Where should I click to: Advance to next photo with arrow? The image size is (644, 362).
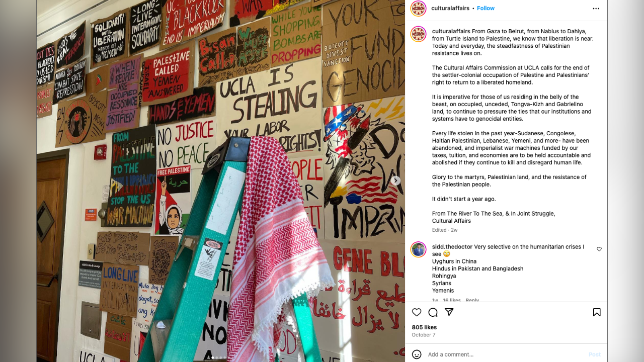[396, 180]
